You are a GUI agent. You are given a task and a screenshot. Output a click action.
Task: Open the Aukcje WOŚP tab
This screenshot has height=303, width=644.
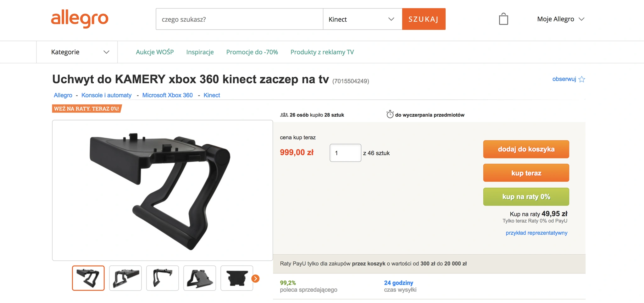(x=155, y=52)
